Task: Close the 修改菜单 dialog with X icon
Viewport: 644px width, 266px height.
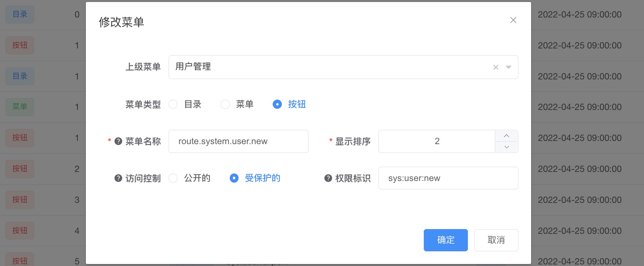Action: coord(513,20)
